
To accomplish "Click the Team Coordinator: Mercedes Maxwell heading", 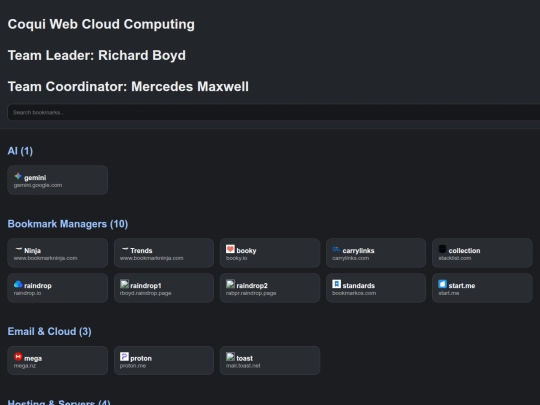I will point(128,86).
